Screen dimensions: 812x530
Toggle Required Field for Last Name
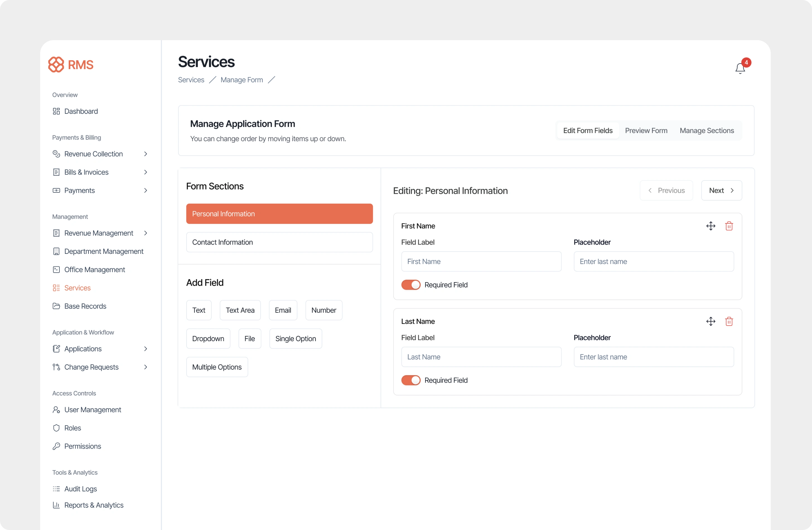click(411, 380)
